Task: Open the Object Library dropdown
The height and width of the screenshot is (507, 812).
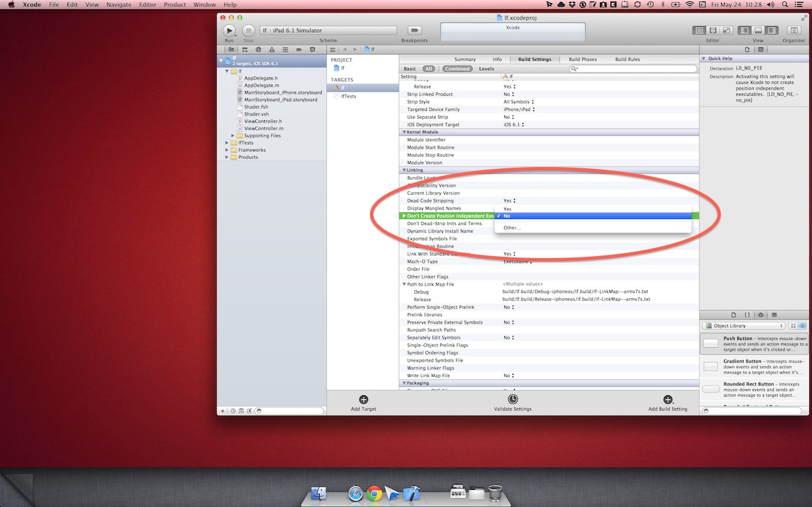Action: pos(743,325)
